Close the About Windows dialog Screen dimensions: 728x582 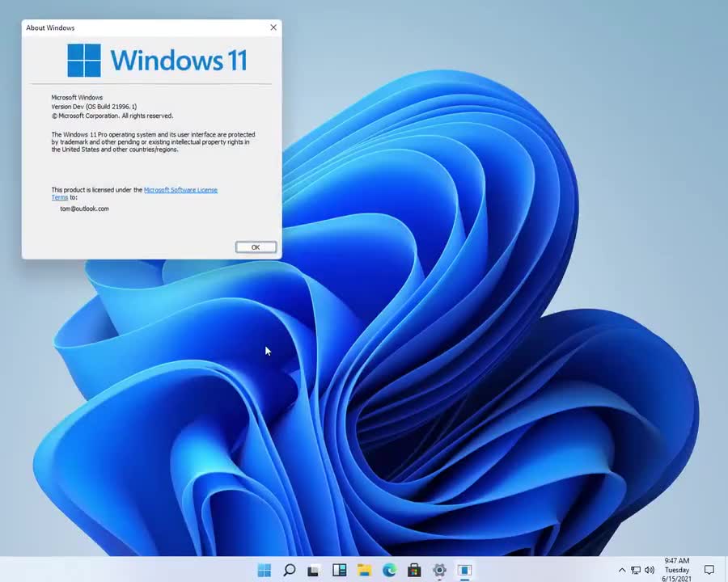coord(273,27)
